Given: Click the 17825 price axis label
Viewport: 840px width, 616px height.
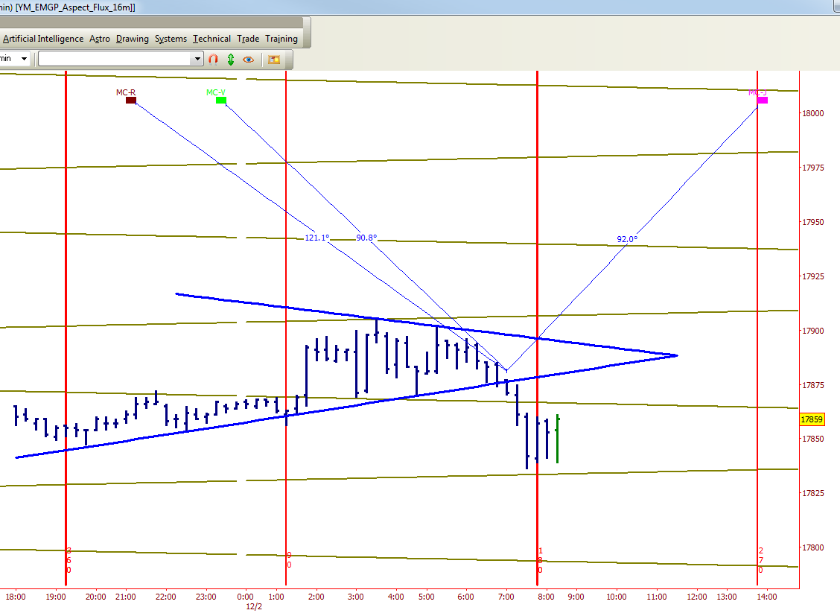Looking at the screenshot, I should click(812, 493).
